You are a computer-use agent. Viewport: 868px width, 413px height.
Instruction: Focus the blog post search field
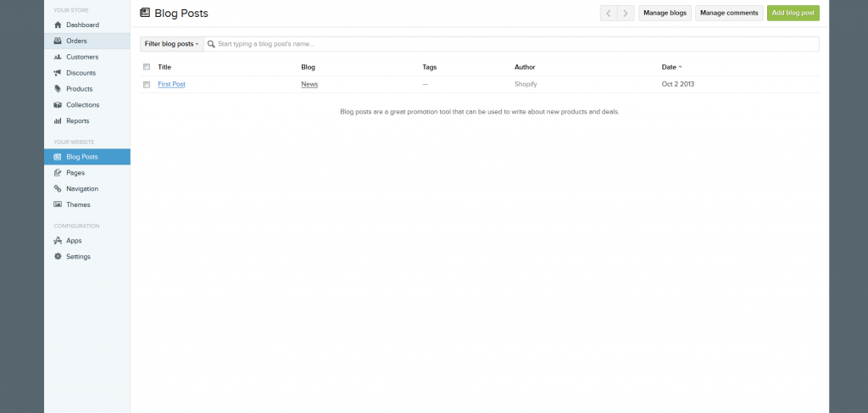pyautogui.click(x=511, y=44)
